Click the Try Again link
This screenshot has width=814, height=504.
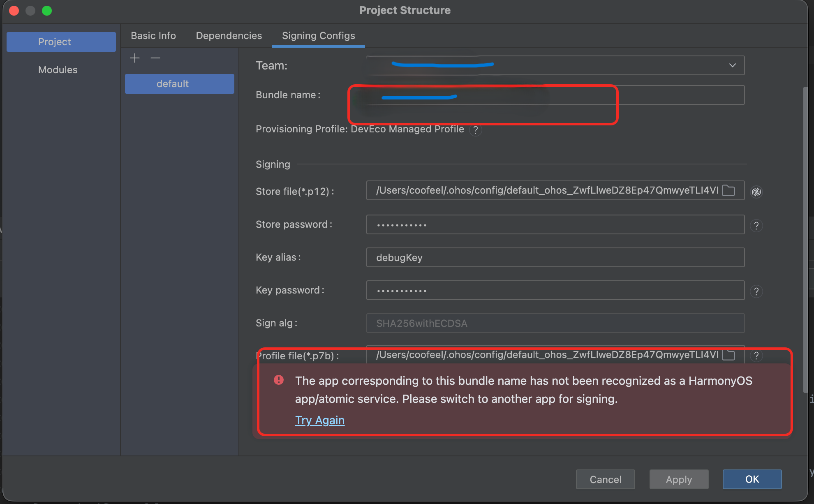[319, 420]
